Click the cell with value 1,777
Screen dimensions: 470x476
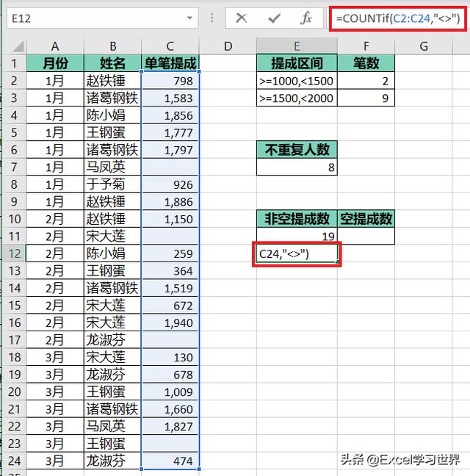pyautogui.click(x=170, y=133)
